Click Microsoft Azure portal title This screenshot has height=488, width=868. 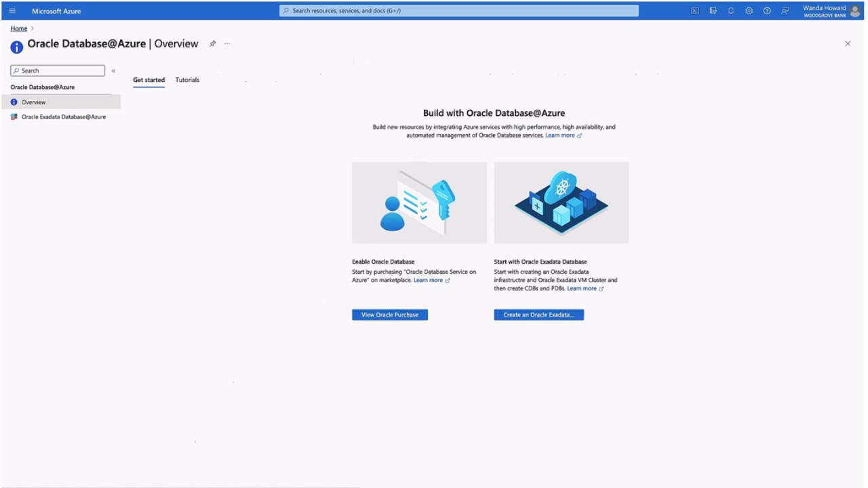tap(56, 11)
